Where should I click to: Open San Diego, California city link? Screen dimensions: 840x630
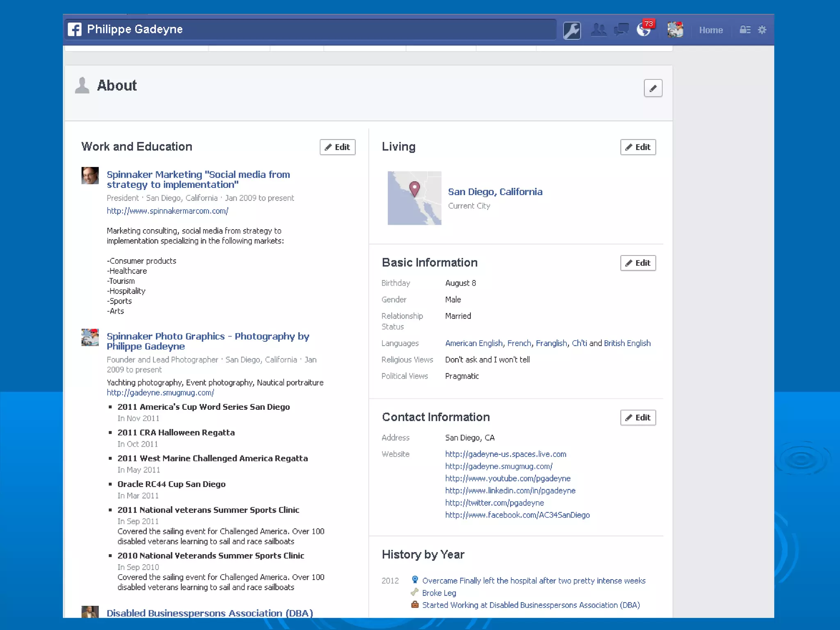pos(495,192)
